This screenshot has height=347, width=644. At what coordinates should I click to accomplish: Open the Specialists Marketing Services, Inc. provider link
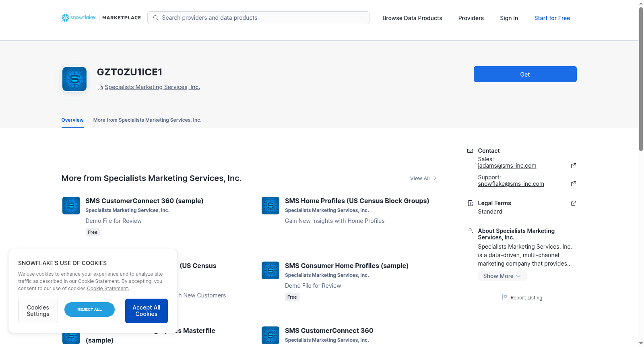(x=153, y=87)
